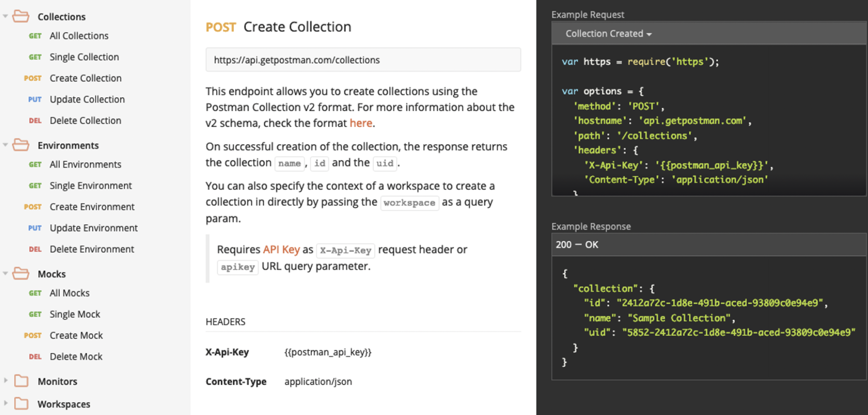Click the Collections folder icon
Viewport: 868px width, 415px height.
click(x=21, y=17)
